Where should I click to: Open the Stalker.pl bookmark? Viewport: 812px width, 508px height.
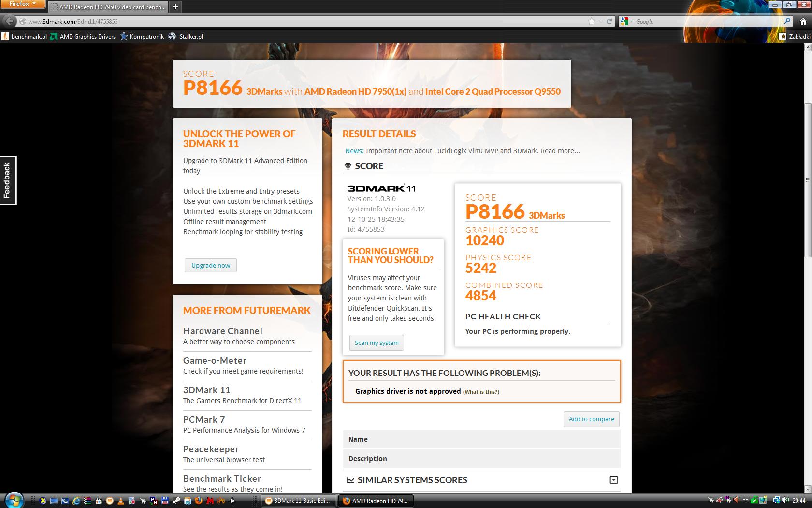(x=186, y=36)
